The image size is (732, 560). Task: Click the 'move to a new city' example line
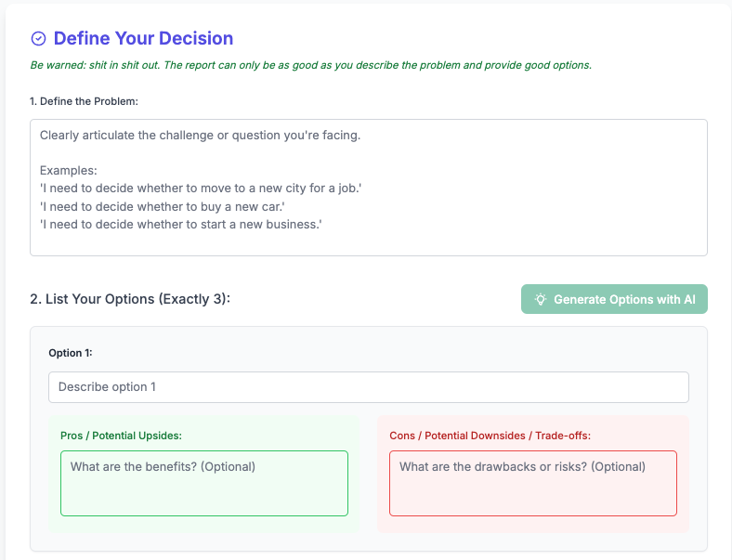pyautogui.click(x=201, y=189)
